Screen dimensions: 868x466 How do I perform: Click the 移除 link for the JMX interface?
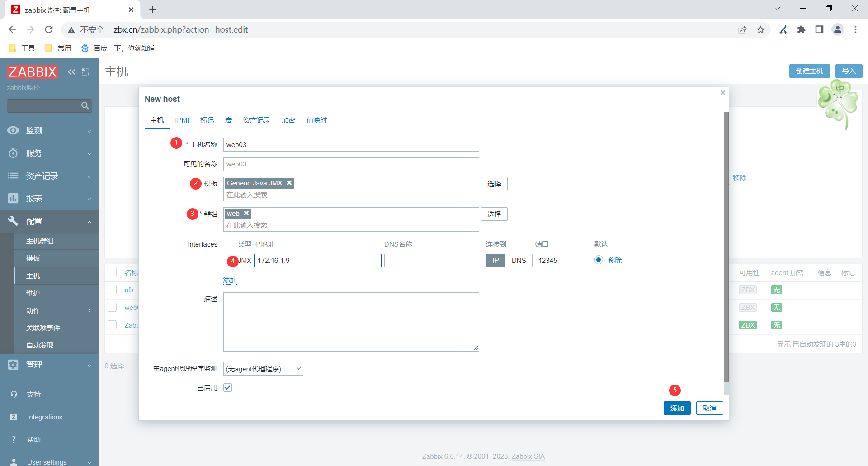(x=615, y=260)
